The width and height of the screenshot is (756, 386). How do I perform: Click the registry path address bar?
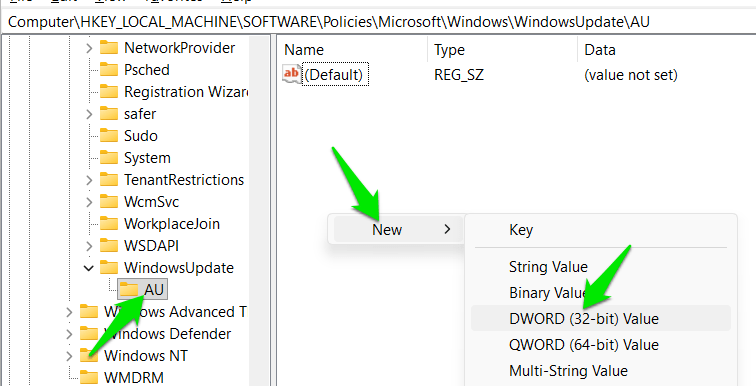pos(378,22)
